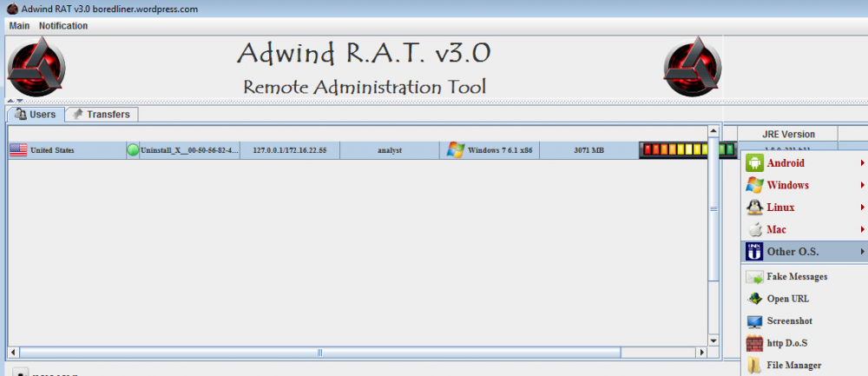Select the 127.0.0.1/172.16.22.55 IP cell
This screenshot has height=376, width=868.
pyautogui.click(x=290, y=150)
